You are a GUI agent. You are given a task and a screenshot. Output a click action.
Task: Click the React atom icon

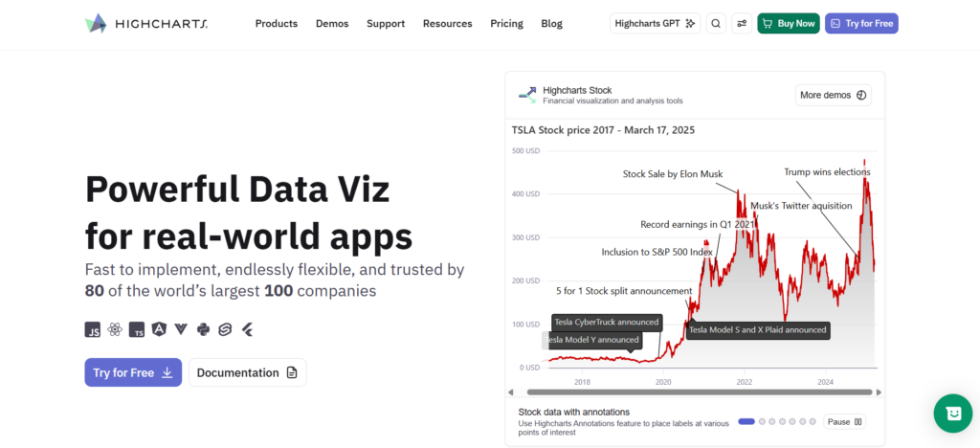pyautogui.click(x=115, y=330)
